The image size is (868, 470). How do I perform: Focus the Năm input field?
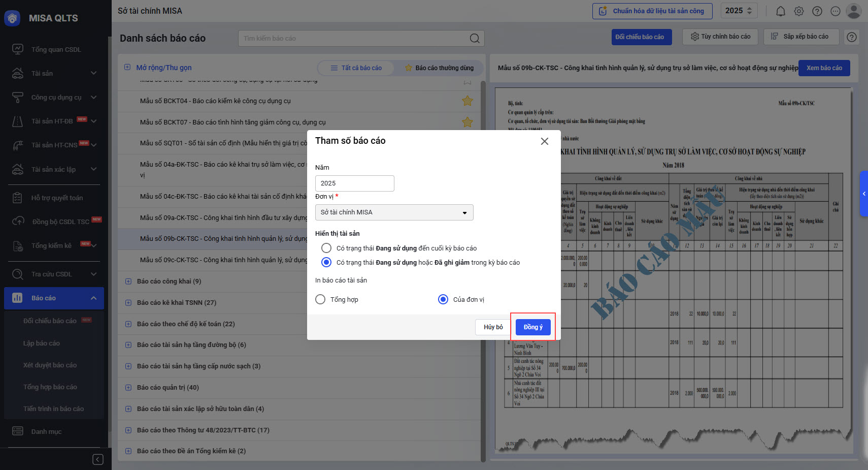tap(354, 183)
